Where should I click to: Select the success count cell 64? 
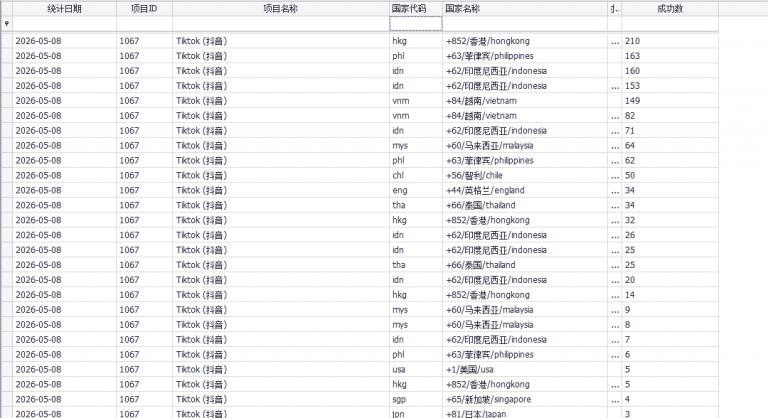[x=670, y=146]
